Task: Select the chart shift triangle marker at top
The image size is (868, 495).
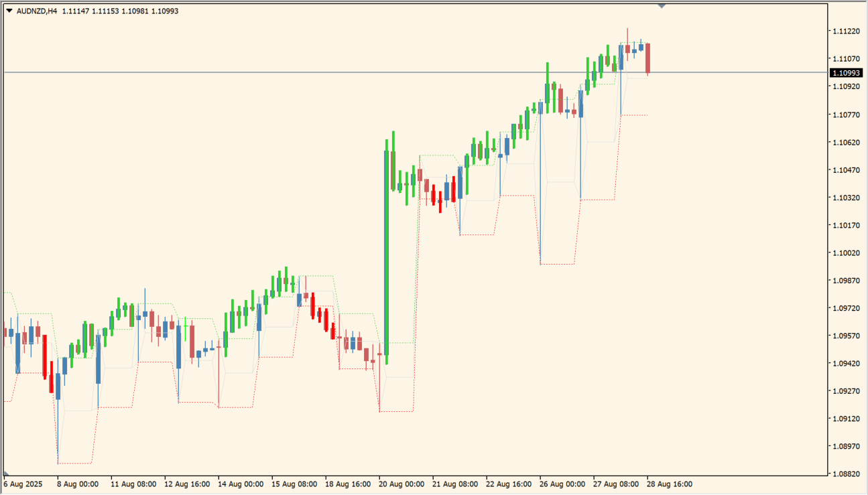Action: point(662,5)
